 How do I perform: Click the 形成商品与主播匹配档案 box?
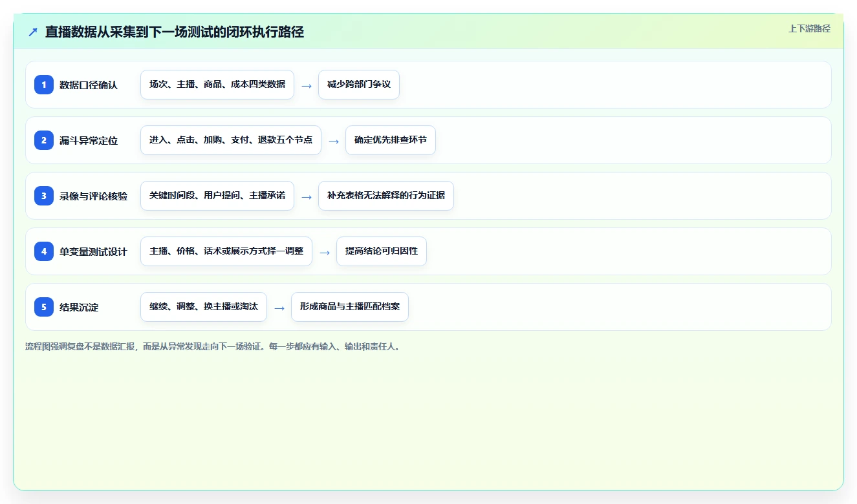coord(350,307)
